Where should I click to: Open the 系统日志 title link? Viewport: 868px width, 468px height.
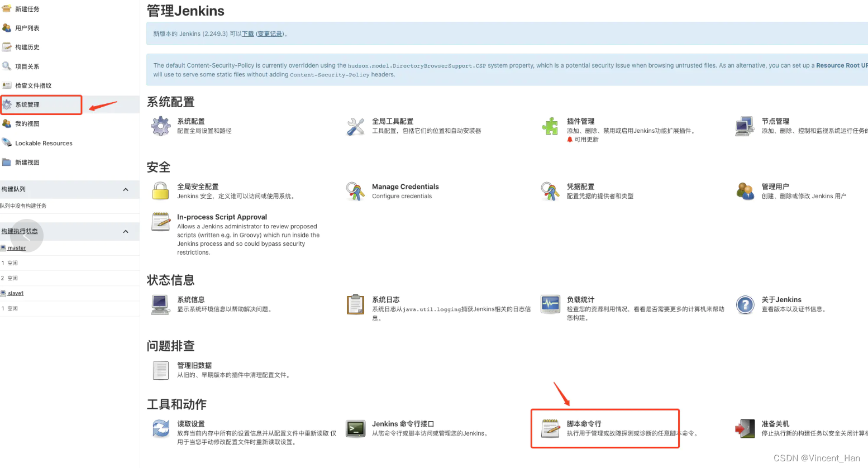pos(386,300)
